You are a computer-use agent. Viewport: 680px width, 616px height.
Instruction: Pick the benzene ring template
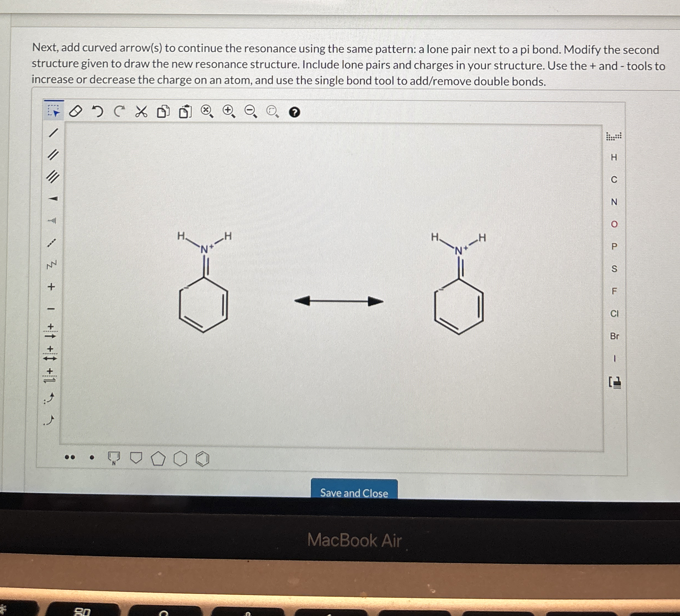(202, 459)
